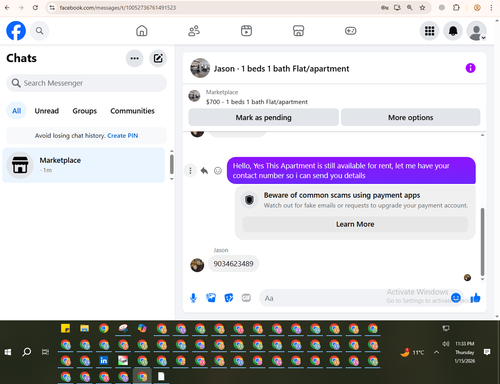Open conversation information purple icon

point(470,68)
